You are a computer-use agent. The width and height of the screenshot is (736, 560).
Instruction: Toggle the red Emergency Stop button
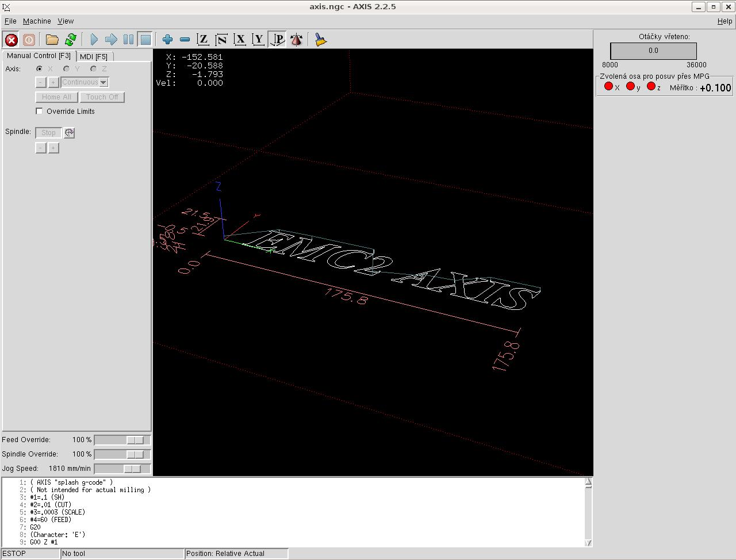[x=11, y=40]
